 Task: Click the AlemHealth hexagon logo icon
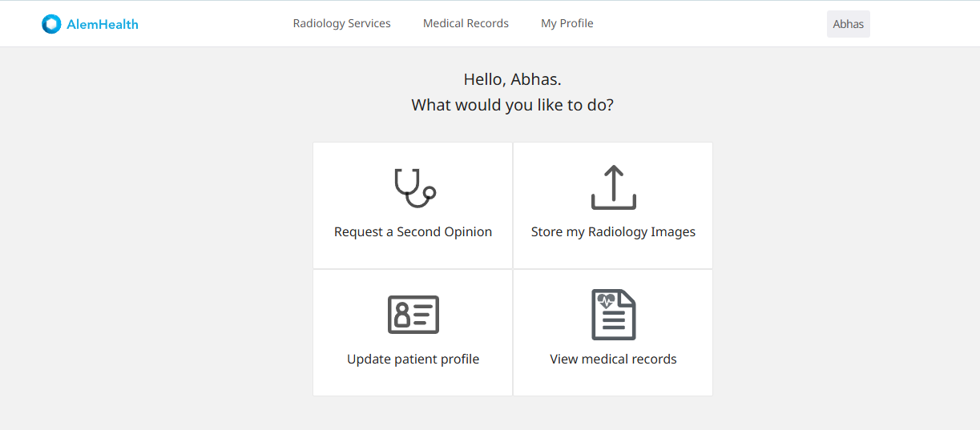tap(51, 24)
